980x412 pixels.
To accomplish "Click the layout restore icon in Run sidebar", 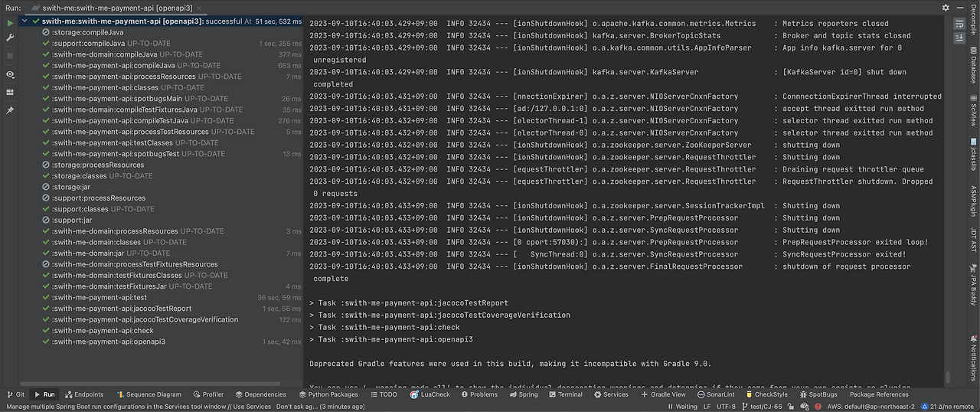I will coord(10,92).
